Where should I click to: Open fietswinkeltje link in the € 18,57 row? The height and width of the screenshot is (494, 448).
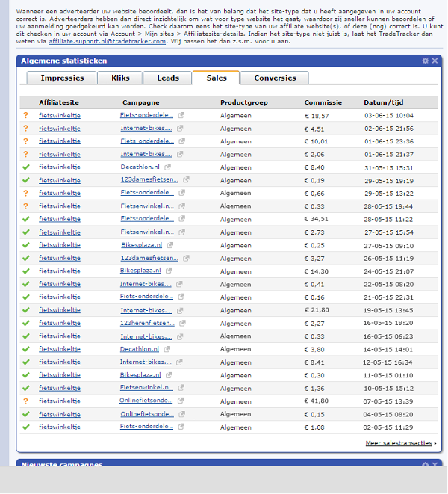60,116
